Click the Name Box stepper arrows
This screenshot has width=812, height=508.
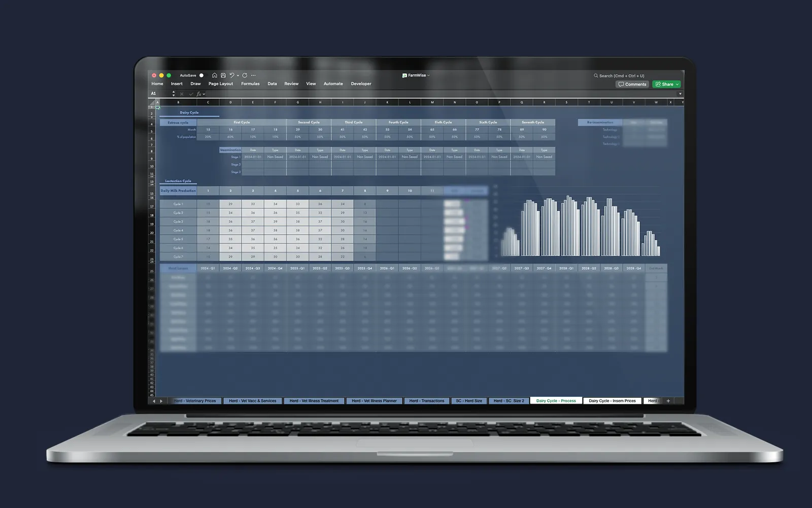174,94
